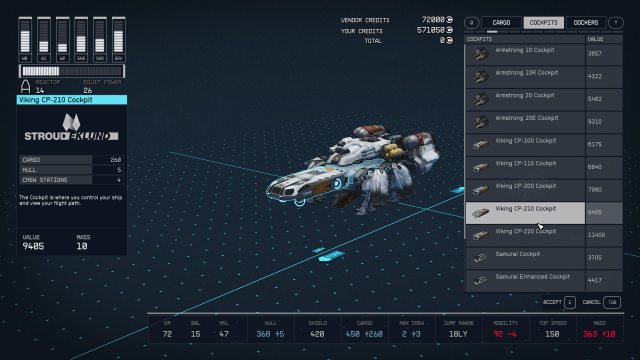Viewport: 640px width, 360px height.
Task: Select Viking CP-210 Cockpit thumbnail icon
Action: point(481,213)
